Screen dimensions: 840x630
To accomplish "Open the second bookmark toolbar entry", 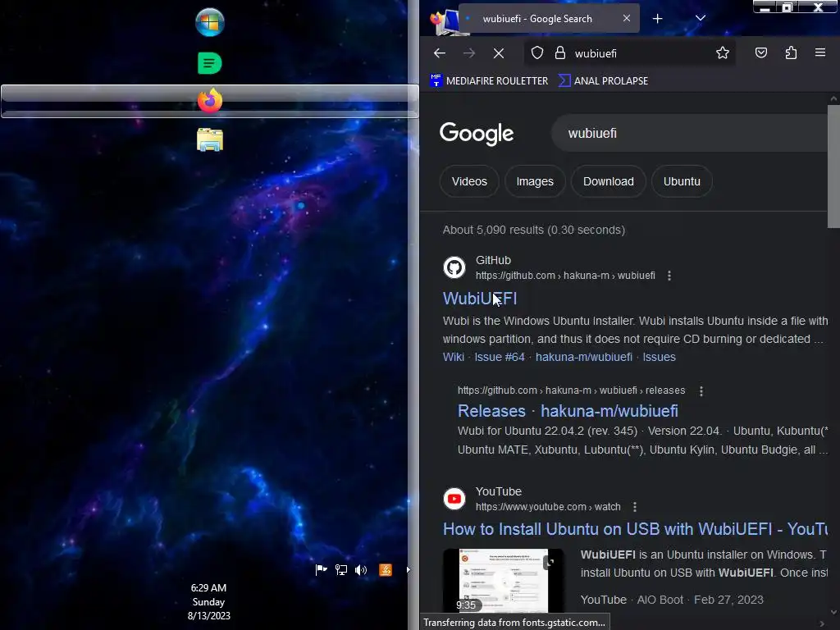I will [603, 81].
